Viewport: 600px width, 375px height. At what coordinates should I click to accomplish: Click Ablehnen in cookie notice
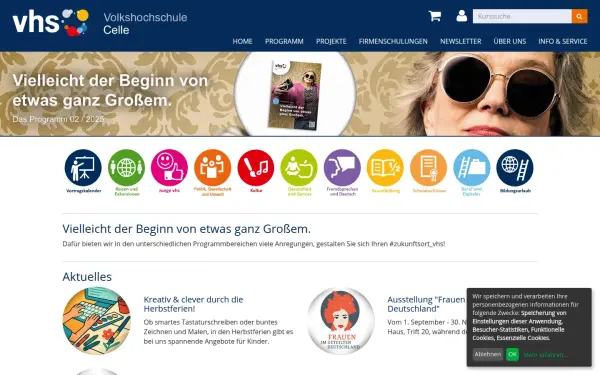click(488, 354)
